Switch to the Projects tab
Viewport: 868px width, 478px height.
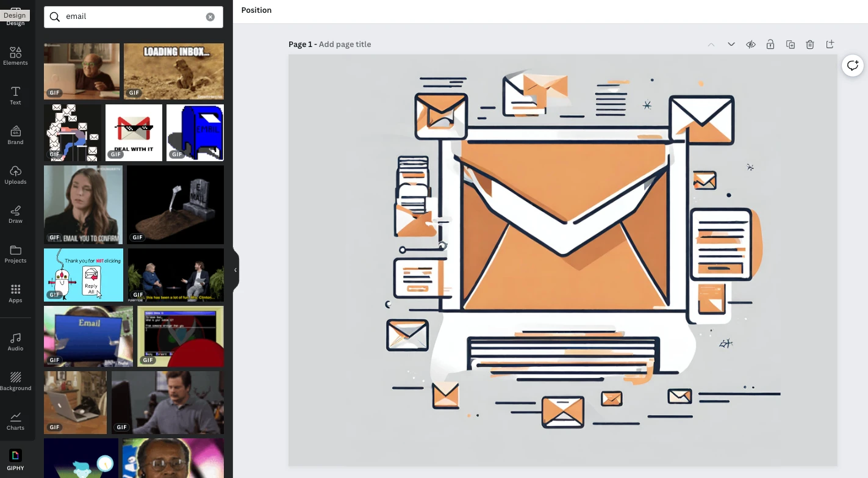point(15,254)
